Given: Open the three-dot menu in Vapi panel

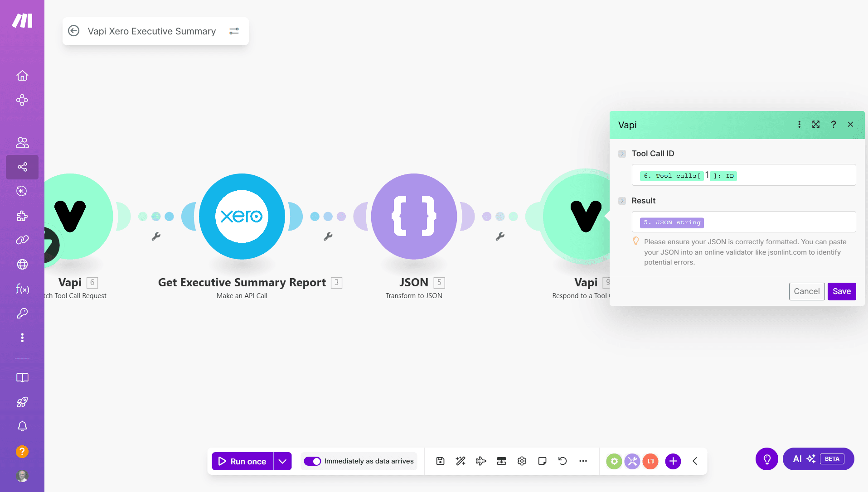Looking at the screenshot, I should 799,125.
